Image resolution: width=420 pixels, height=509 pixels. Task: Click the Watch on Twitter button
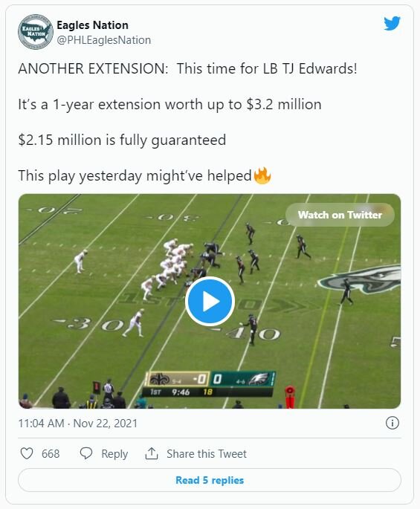(x=340, y=215)
